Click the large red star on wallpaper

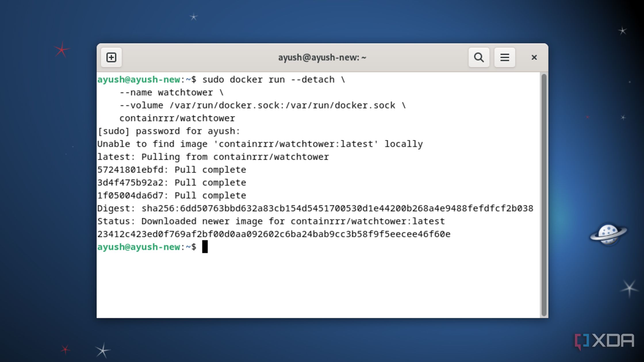point(62,50)
